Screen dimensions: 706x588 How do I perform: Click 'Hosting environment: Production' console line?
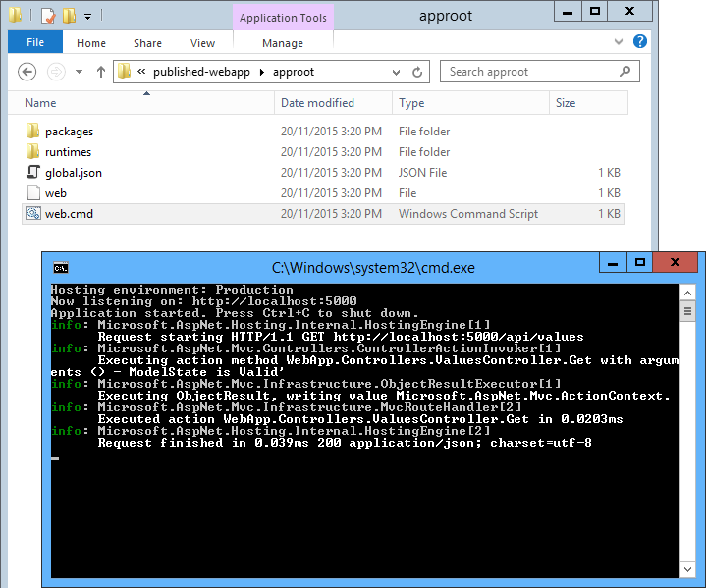(x=172, y=289)
